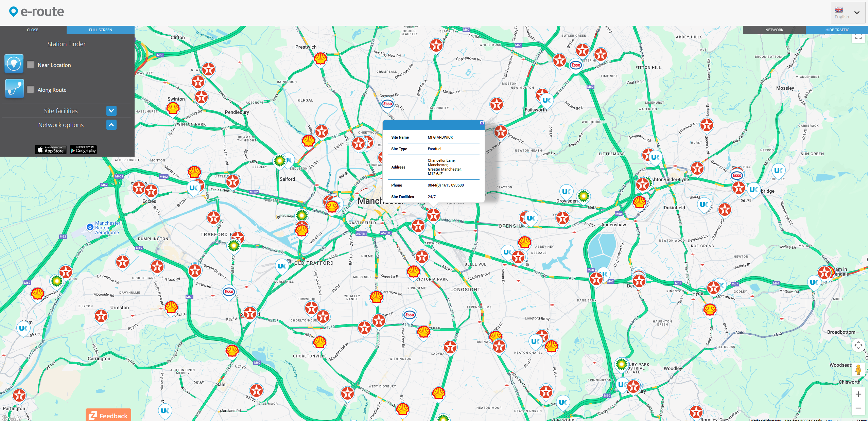Click the map camera controls icon
868x421 pixels.
[858, 346]
